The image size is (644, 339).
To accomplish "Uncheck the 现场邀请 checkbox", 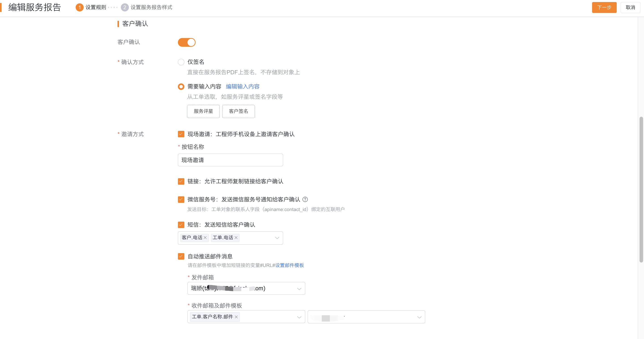I will (181, 134).
